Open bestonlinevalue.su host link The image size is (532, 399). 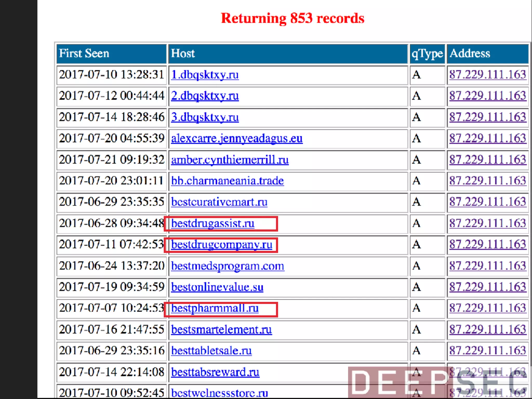click(217, 287)
